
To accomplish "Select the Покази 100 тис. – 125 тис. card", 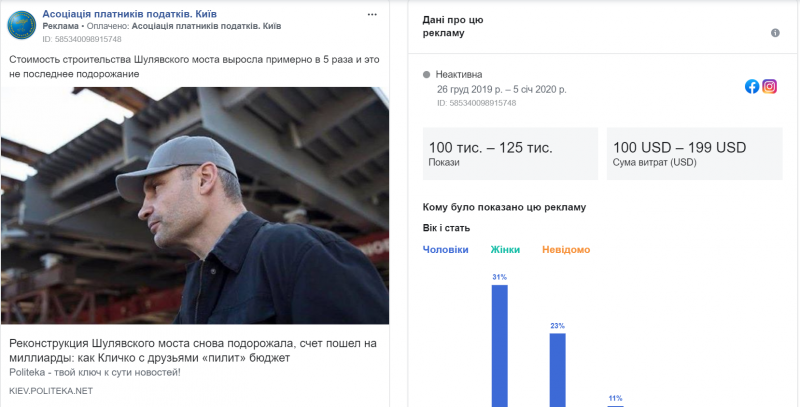I will (507, 153).
